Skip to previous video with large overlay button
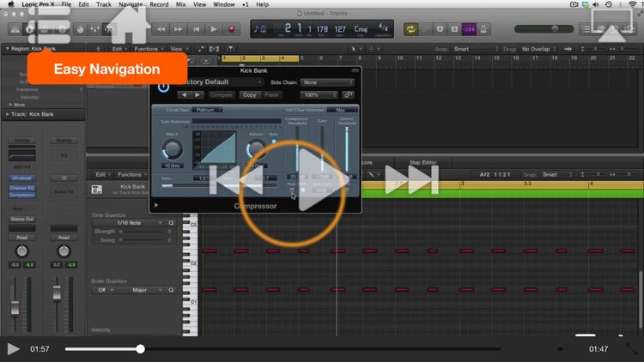This screenshot has width=644, height=362. pyautogui.click(x=236, y=180)
